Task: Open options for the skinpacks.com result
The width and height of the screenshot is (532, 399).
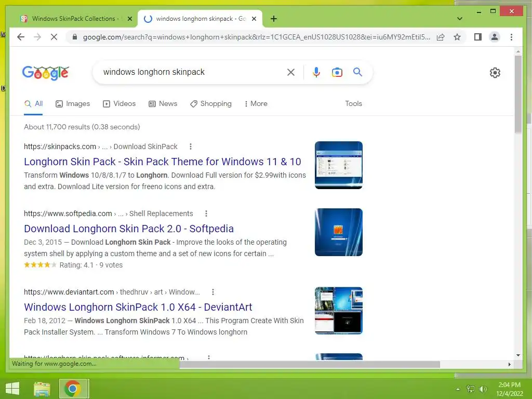Action: [191, 146]
